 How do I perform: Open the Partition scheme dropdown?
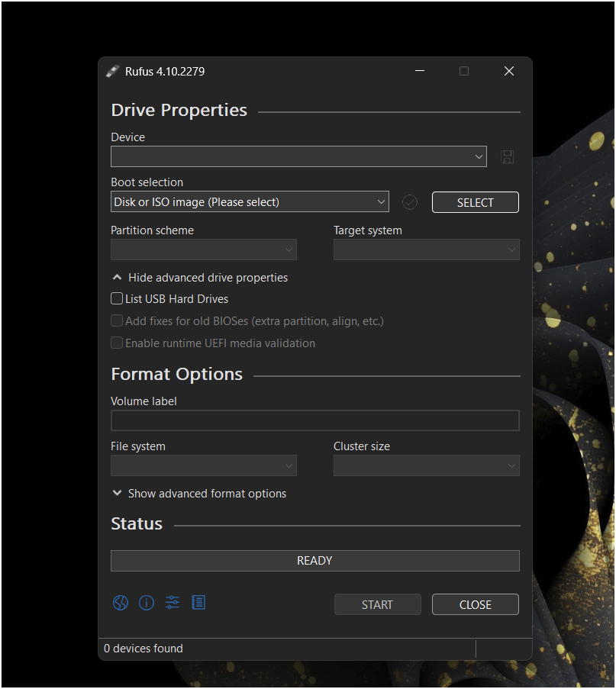[x=204, y=250]
